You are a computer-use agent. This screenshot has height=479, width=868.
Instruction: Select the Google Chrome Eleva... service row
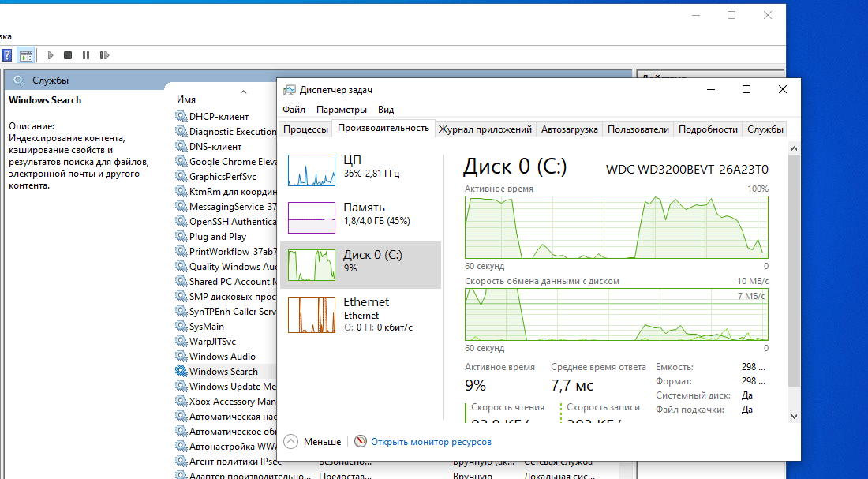point(226,161)
